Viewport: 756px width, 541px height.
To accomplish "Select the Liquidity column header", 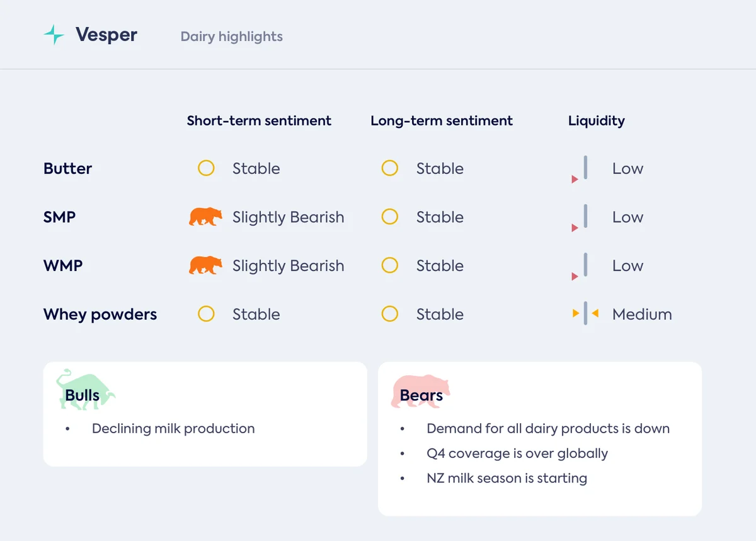I will pos(597,121).
